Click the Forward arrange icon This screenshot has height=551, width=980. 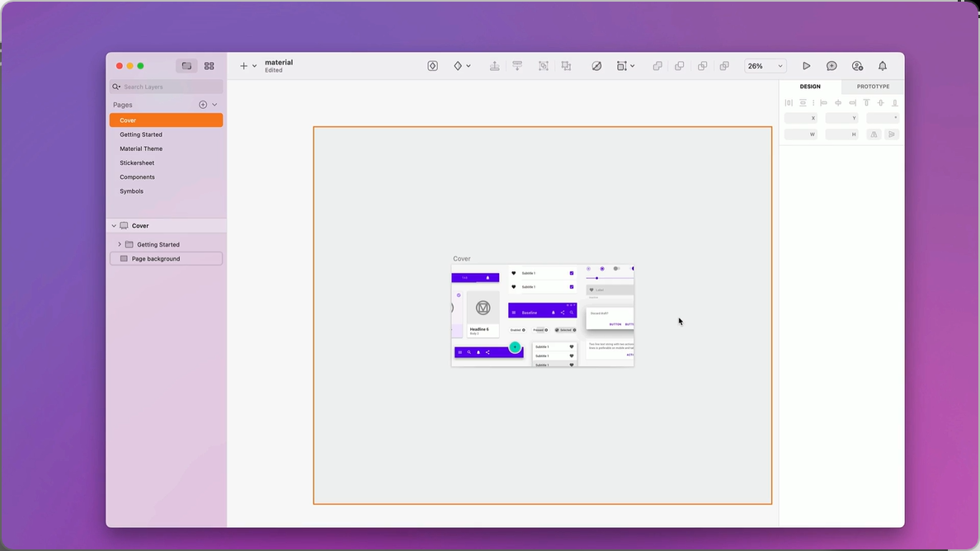coord(494,66)
